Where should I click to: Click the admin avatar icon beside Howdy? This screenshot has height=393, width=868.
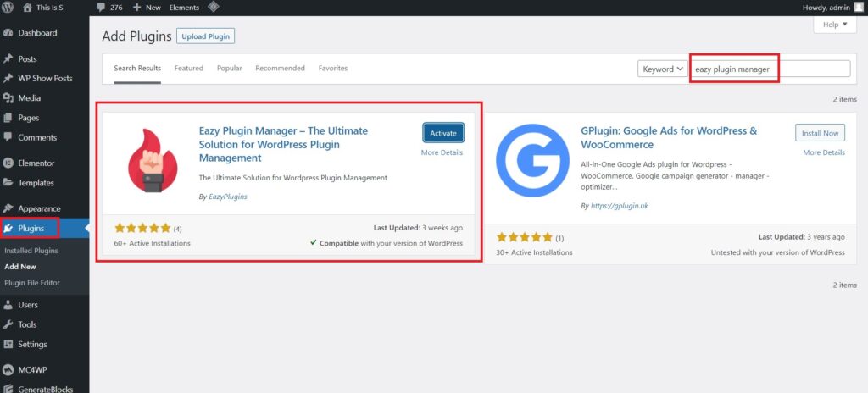(858, 7)
